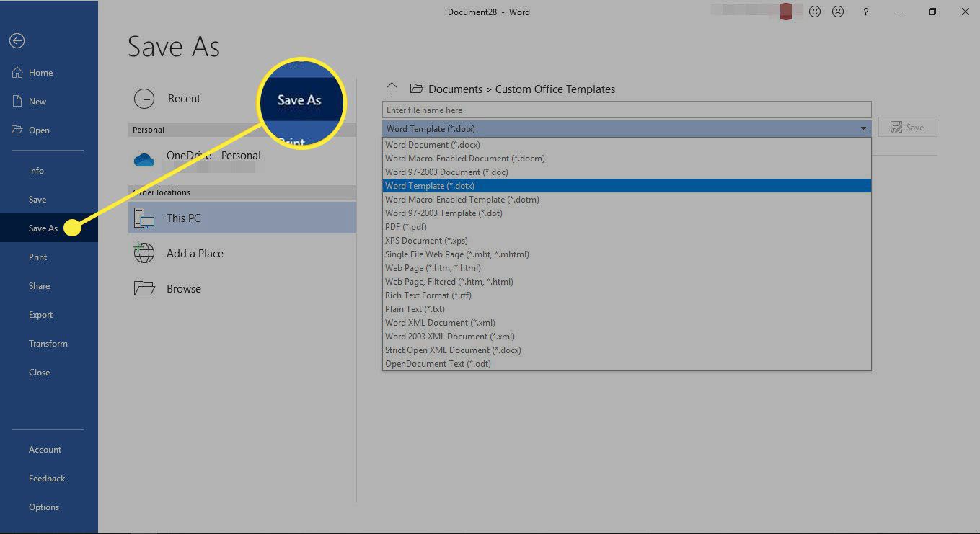Choose PDF (*.pdf) file type
This screenshot has height=534, width=980.
coord(627,227)
